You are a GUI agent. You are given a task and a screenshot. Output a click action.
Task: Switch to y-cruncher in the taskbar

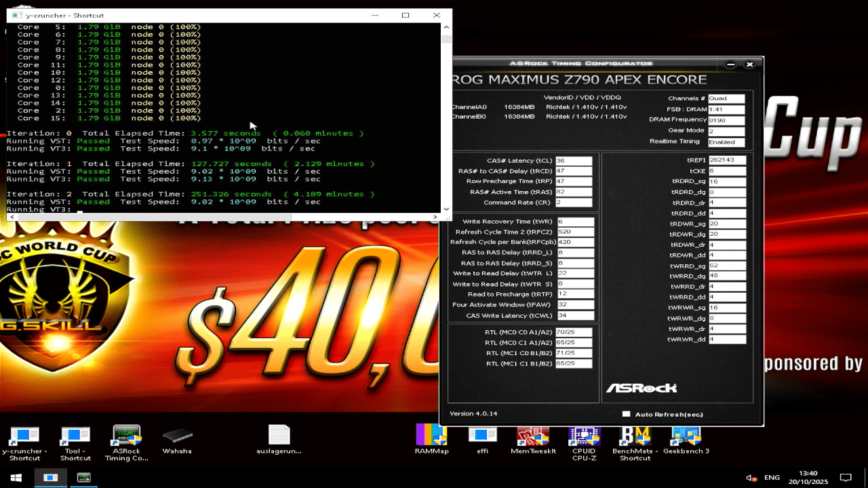tap(51, 477)
